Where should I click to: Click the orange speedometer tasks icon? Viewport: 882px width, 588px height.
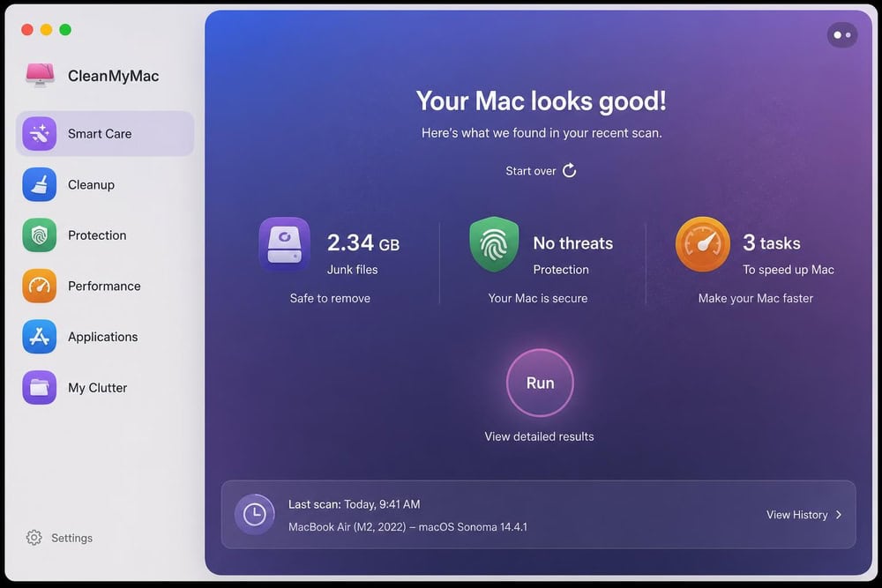[x=703, y=244]
